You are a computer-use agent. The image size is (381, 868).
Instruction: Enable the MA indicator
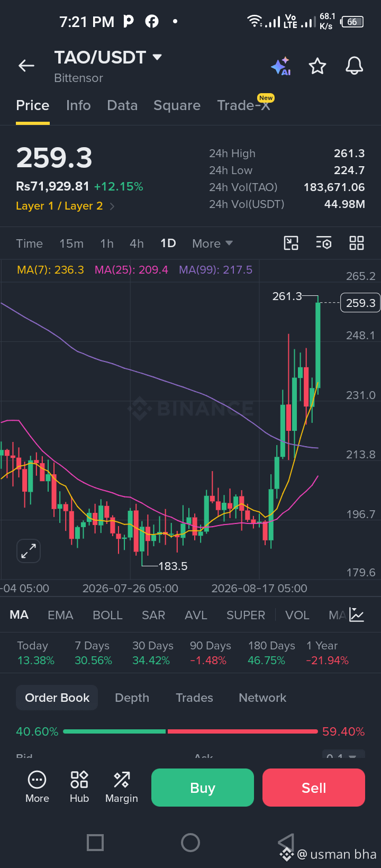tap(19, 615)
